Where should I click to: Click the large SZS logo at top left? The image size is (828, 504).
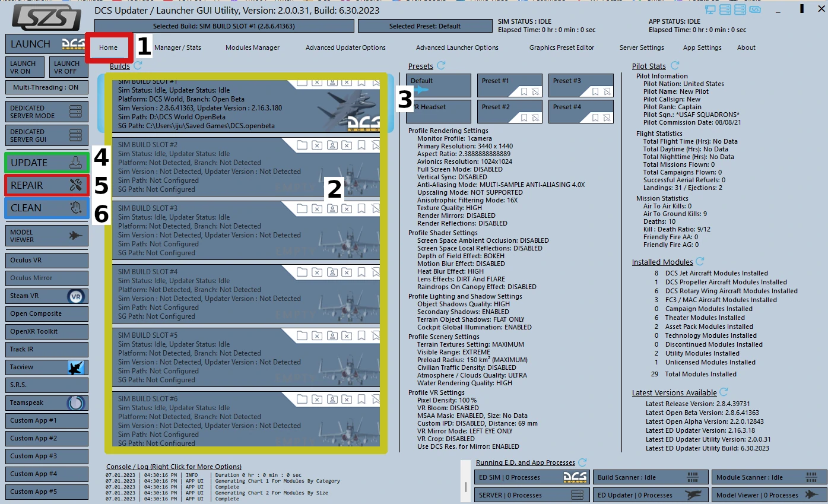[46, 17]
